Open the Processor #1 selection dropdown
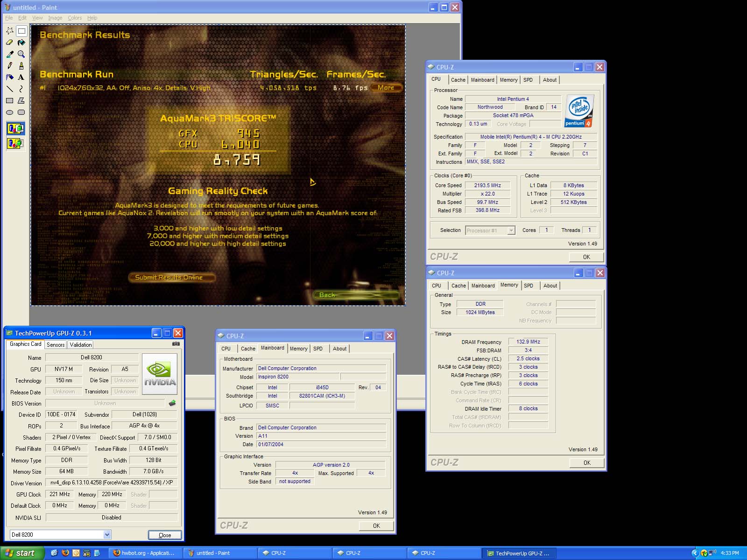 511,231
